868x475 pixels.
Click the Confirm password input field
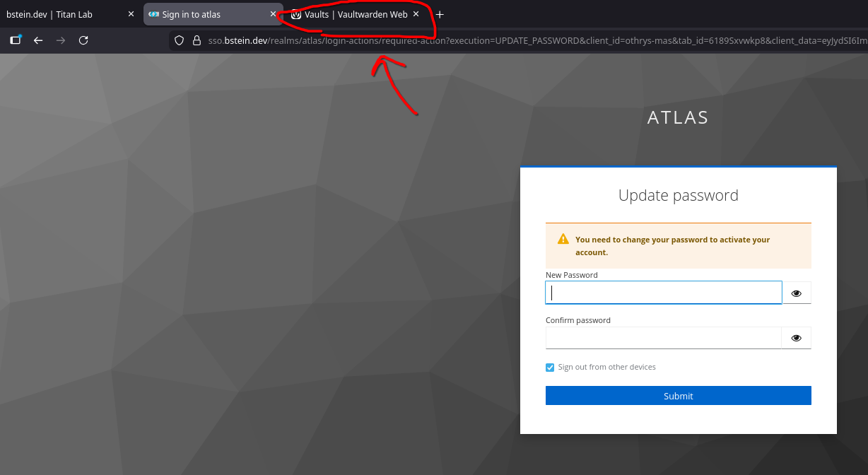coord(663,338)
